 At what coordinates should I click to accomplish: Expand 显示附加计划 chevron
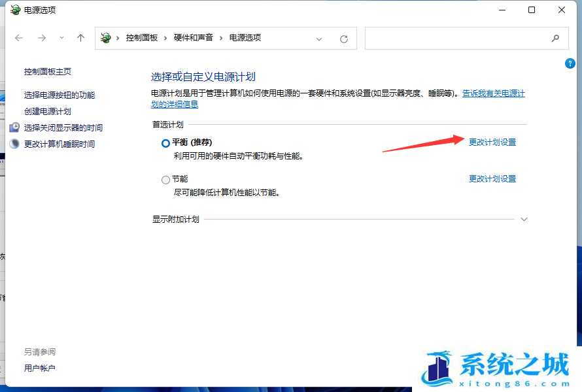pos(524,219)
